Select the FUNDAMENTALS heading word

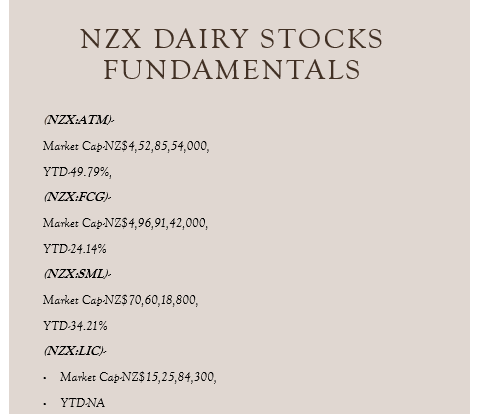tap(232, 70)
